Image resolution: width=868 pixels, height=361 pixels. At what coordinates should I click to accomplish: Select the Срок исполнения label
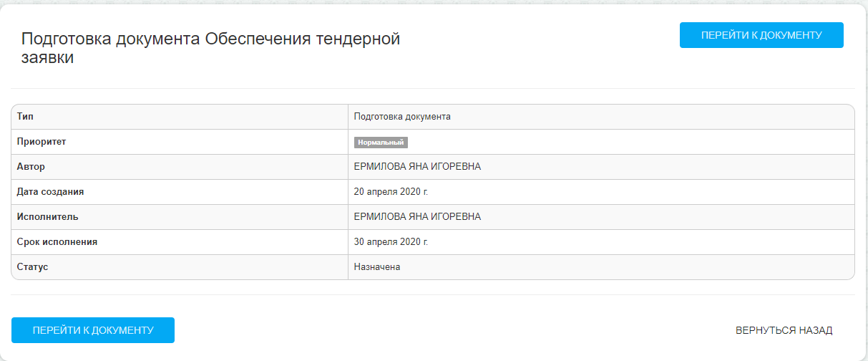57,242
